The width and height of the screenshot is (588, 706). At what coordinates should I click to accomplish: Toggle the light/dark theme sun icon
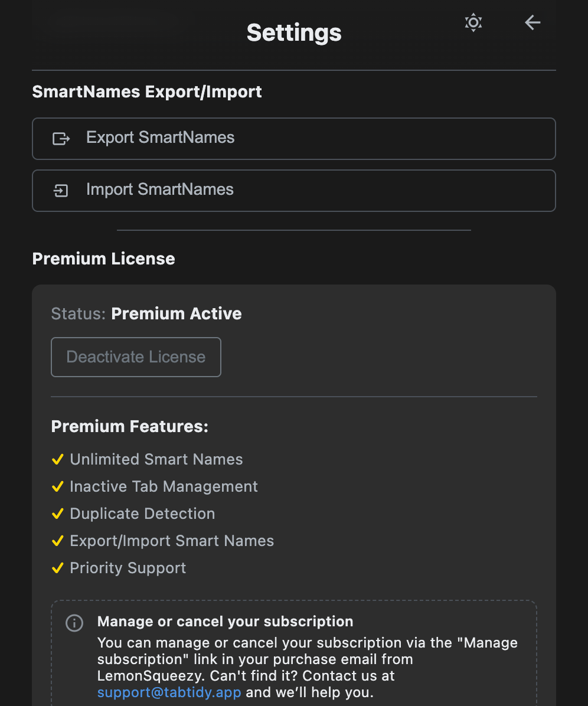pyautogui.click(x=473, y=23)
